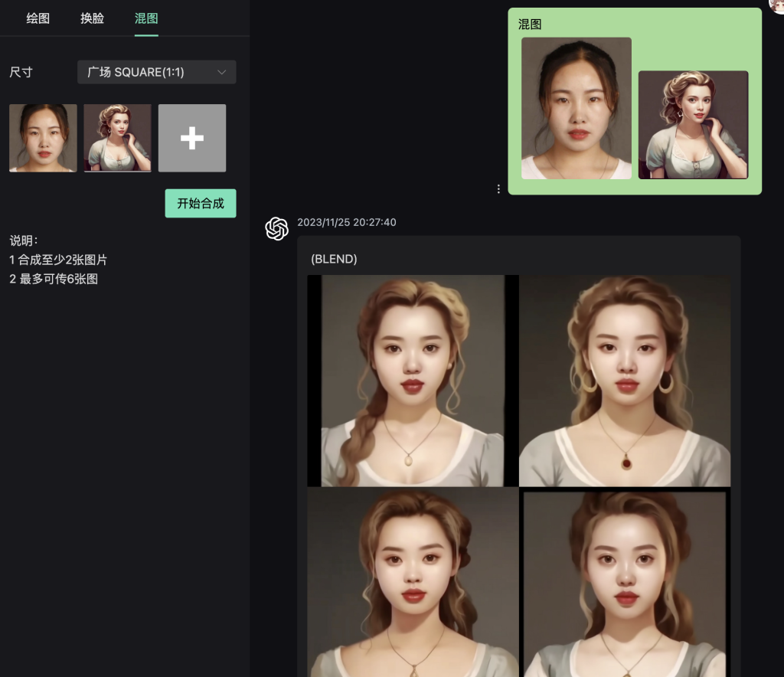
Task: Click the tilted painting in the green card
Action: [691, 124]
